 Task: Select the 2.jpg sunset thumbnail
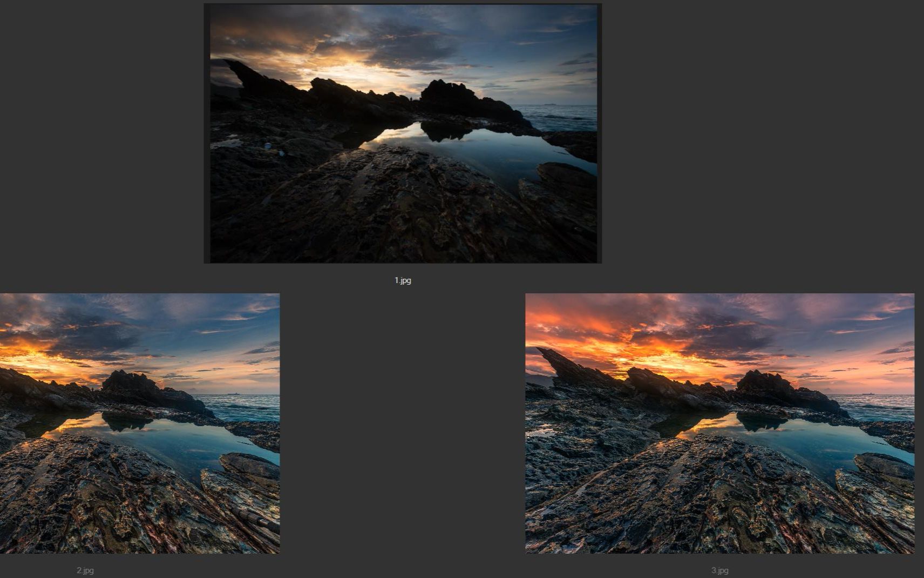click(x=140, y=423)
